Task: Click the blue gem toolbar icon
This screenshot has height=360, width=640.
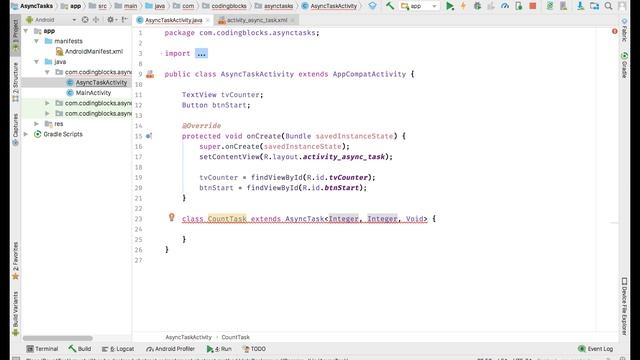Action: pyautogui.click(x=372, y=6)
